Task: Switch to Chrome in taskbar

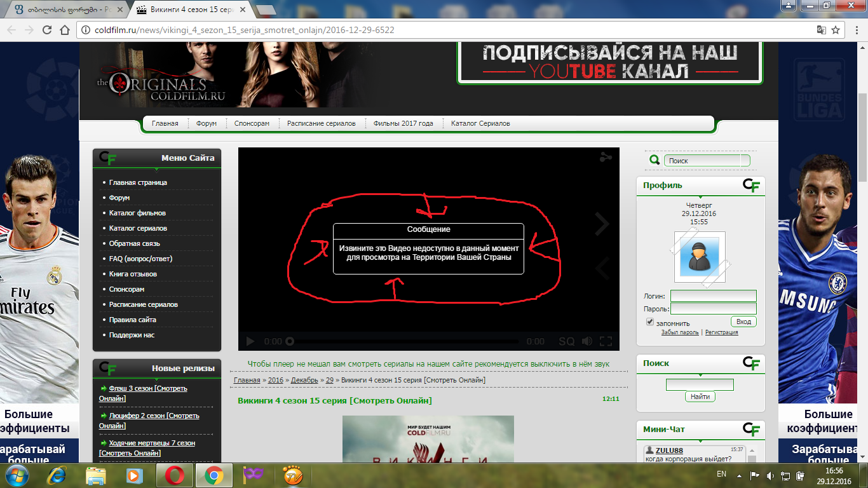Action: (214, 475)
